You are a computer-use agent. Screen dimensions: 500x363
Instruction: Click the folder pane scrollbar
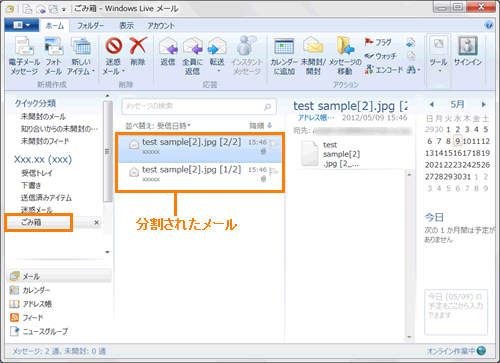point(107,152)
